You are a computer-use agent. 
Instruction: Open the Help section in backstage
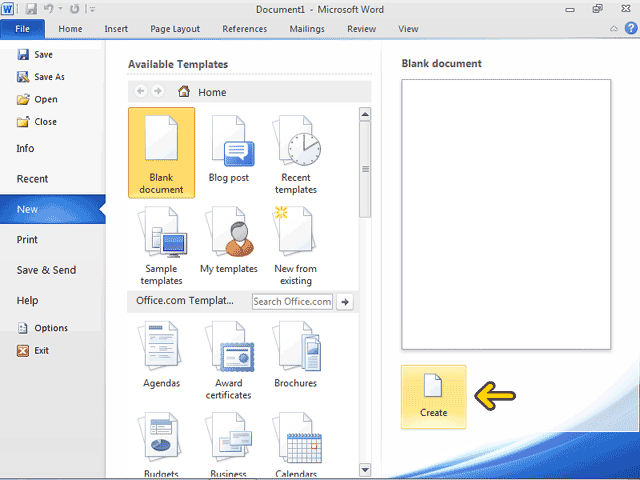pos(27,301)
